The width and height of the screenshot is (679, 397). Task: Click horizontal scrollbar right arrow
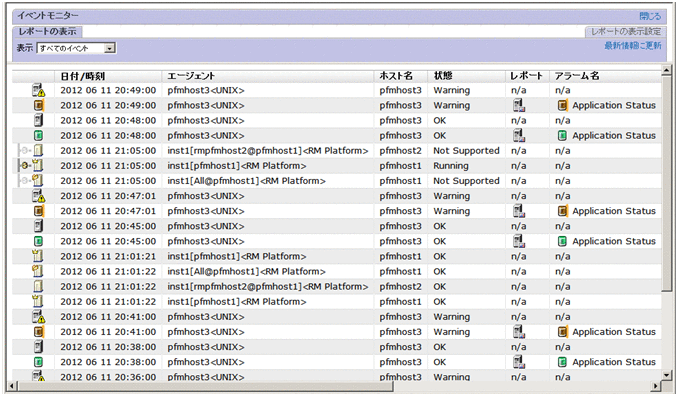point(656,386)
